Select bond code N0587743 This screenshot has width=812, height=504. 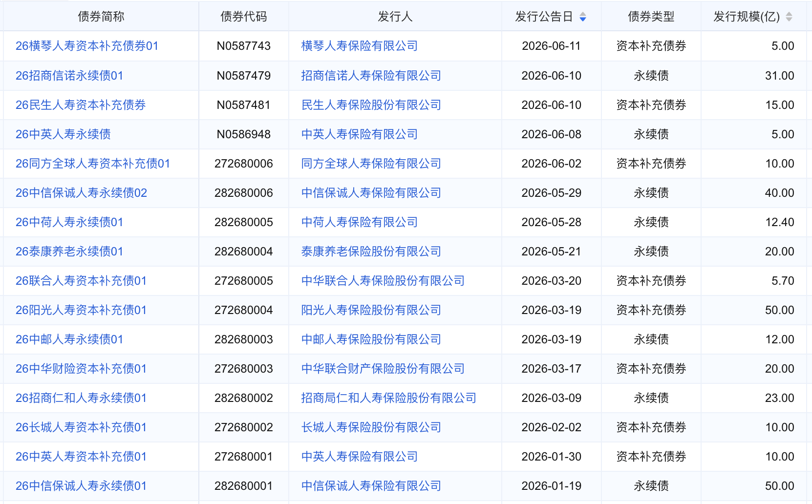(x=244, y=46)
